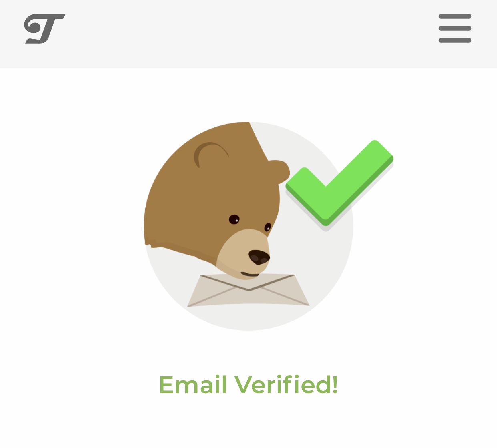Click the word "Verified!" in heading
This screenshot has height=448, width=497.
(287, 385)
